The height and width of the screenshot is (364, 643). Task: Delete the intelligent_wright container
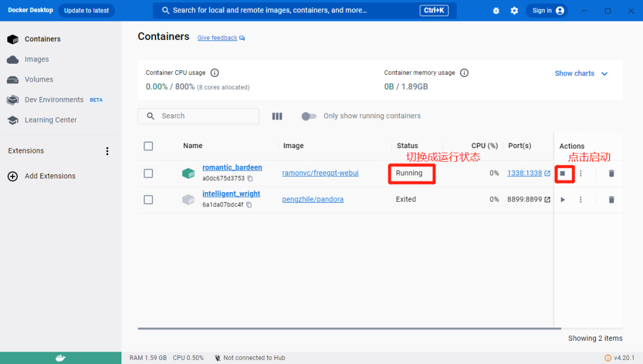[611, 200]
